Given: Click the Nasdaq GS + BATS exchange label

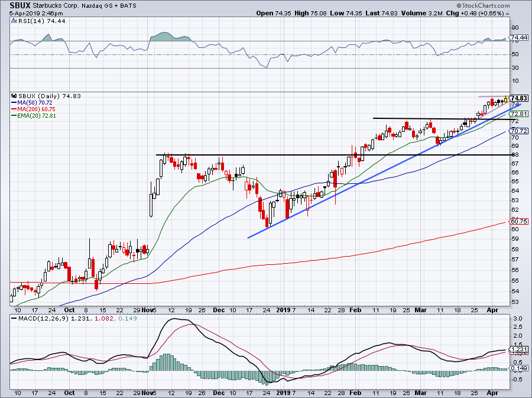Looking at the screenshot, I should 109,6.
